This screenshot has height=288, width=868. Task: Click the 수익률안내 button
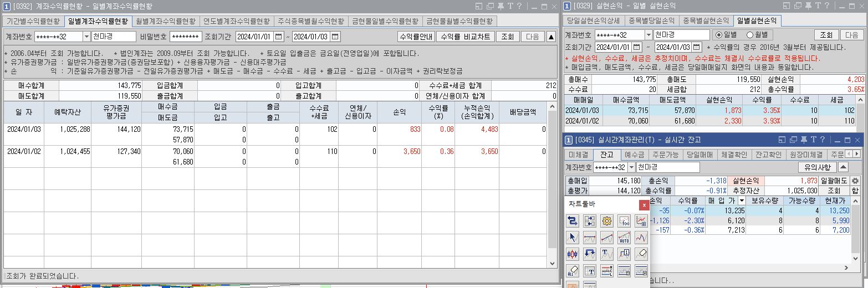[416, 37]
